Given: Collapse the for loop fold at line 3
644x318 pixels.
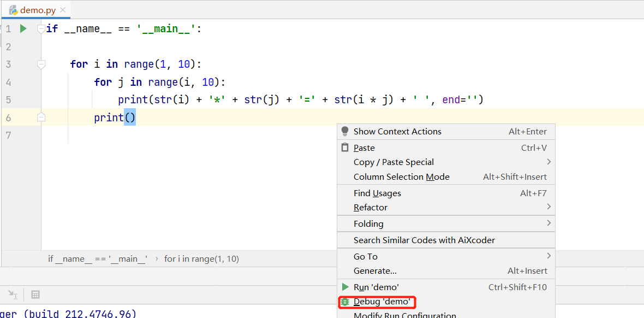Looking at the screenshot, I should (41, 64).
